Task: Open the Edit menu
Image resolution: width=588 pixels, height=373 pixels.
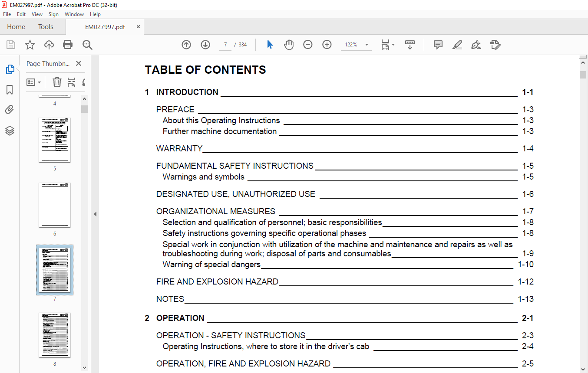Action: (21, 14)
